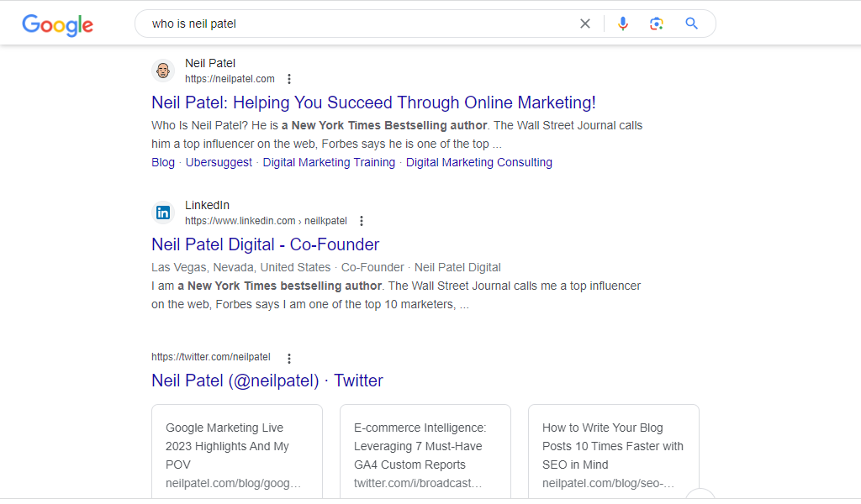Image resolution: width=861 pixels, height=504 pixels.
Task: Open 'Neil Patel (@neilpatel) · Twitter' result
Action: tap(267, 381)
